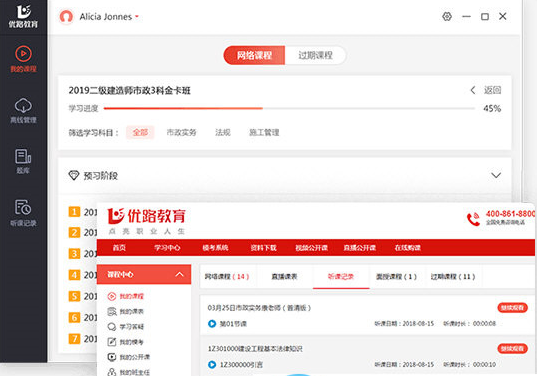537x376 pixels.
Task: Open 首页 in the red navigation bar
Action: [119, 248]
